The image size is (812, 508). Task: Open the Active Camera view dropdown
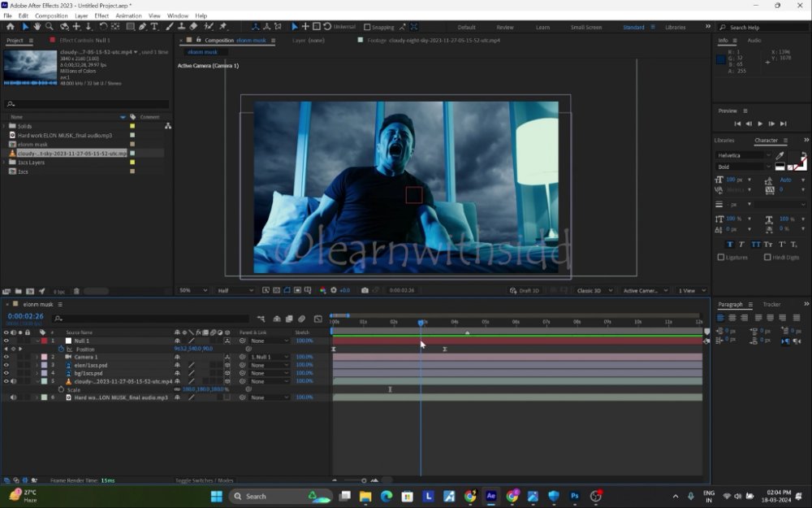(x=646, y=290)
